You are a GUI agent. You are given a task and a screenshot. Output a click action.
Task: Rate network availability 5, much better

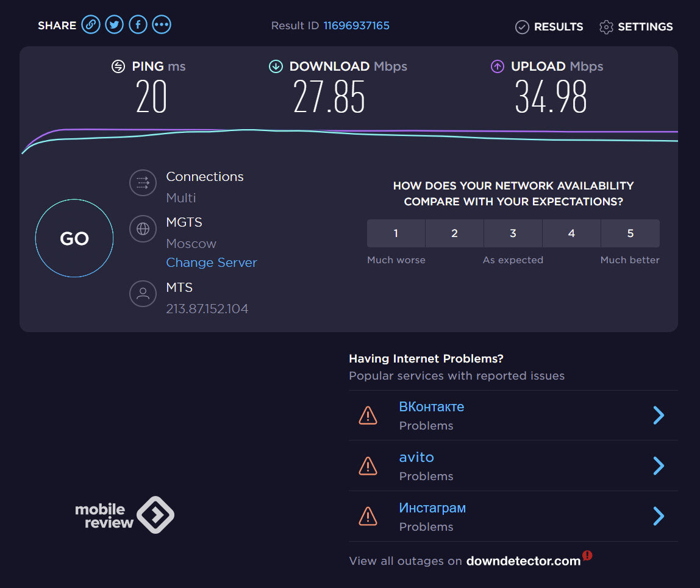[x=630, y=233]
